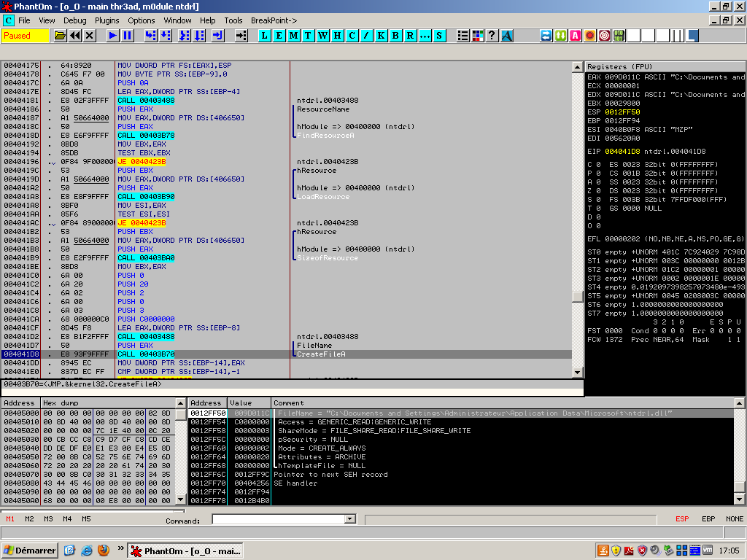This screenshot has width=747, height=560.
Task: Run the program with the play icon
Action: [x=113, y=36]
